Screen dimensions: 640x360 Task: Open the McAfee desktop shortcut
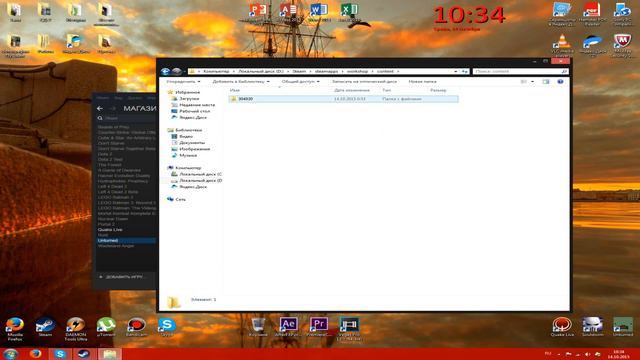pyautogui.click(x=622, y=44)
